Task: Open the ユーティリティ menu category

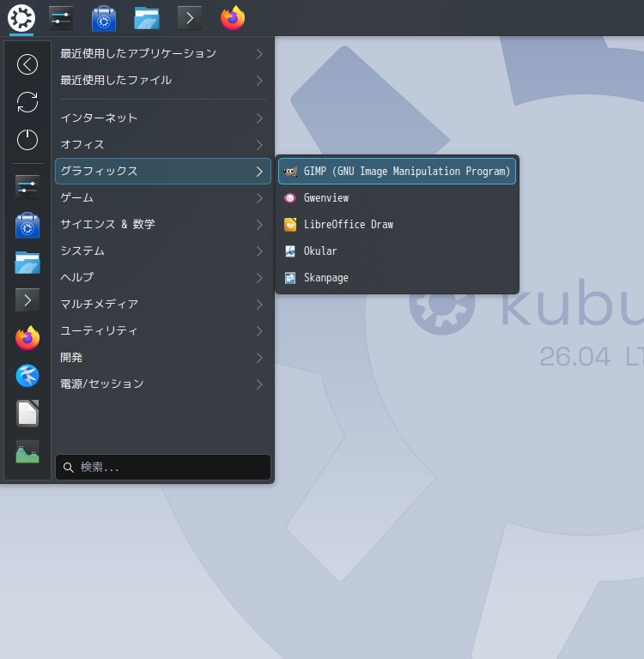Action: coord(163,331)
